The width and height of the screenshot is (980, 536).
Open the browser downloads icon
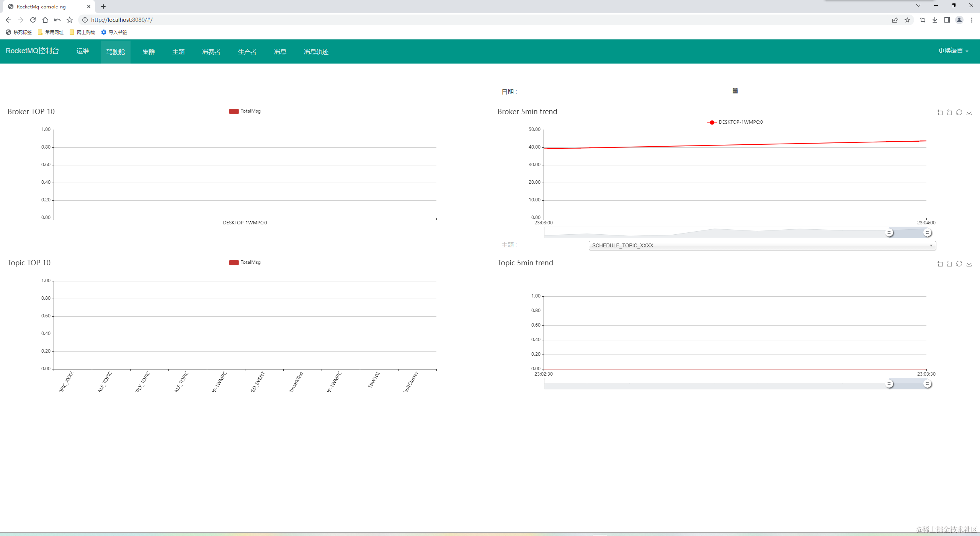935,20
